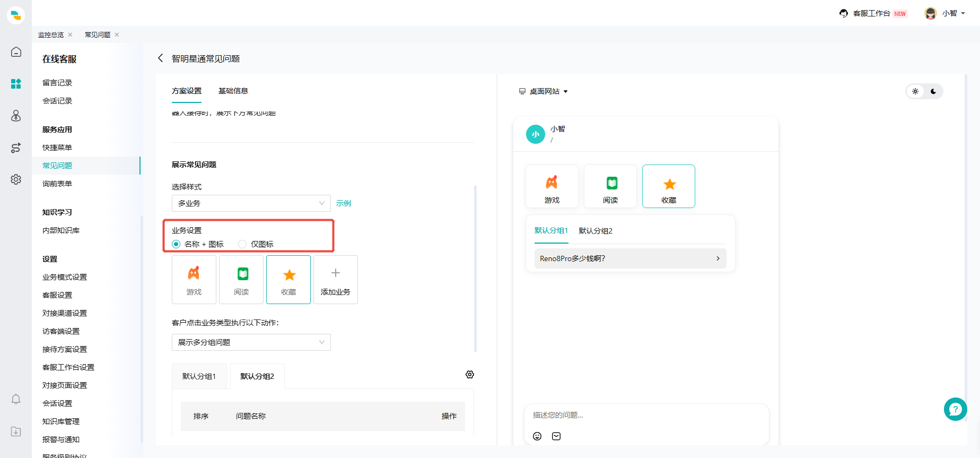The width and height of the screenshot is (980, 458).
Task: Open floating help question mark button
Action: (x=955, y=409)
